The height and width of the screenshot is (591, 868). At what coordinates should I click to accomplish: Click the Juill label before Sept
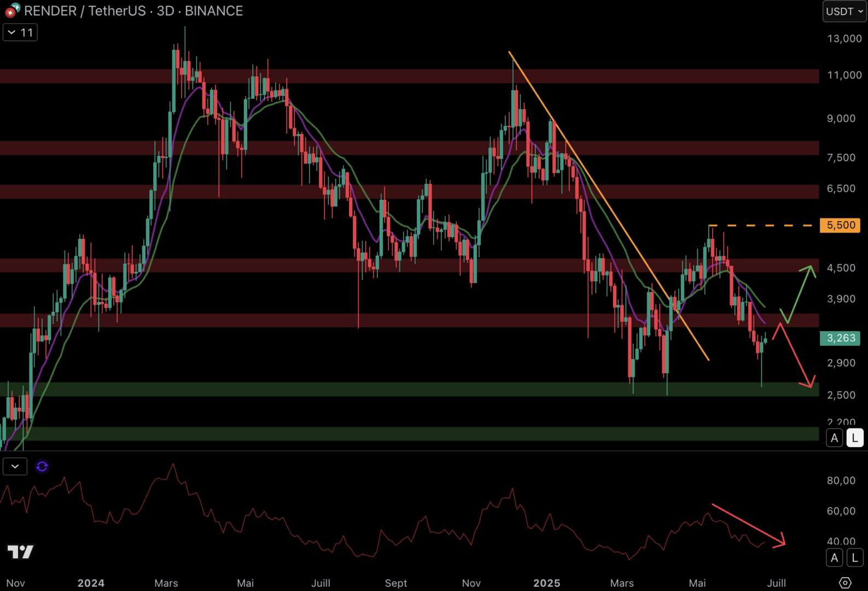coord(321,583)
